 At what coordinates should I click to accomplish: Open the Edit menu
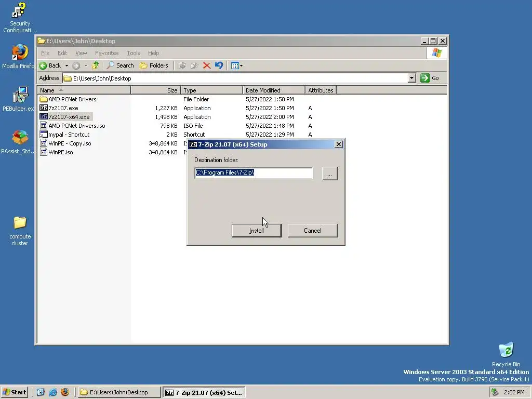click(x=62, y=53)
